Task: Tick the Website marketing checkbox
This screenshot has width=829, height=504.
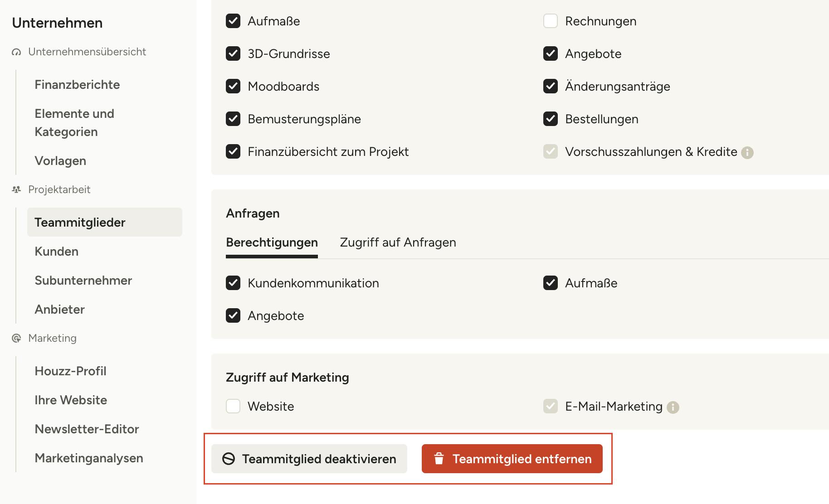Action: point(233,406)
